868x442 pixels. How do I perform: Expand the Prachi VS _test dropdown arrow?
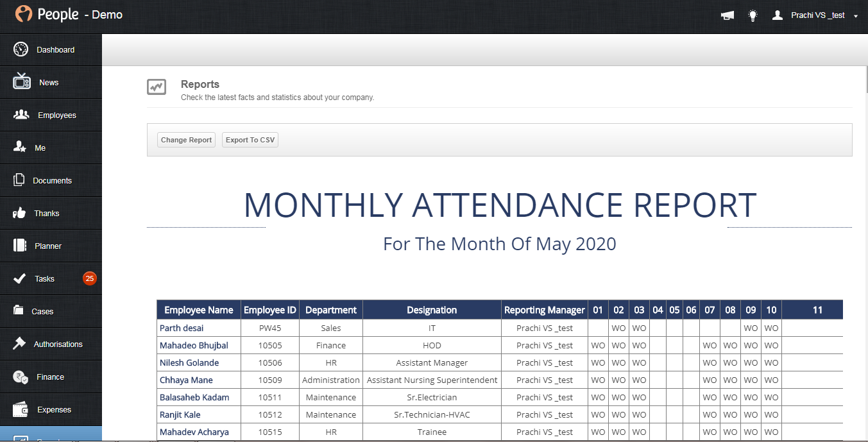tap(856, 16)
